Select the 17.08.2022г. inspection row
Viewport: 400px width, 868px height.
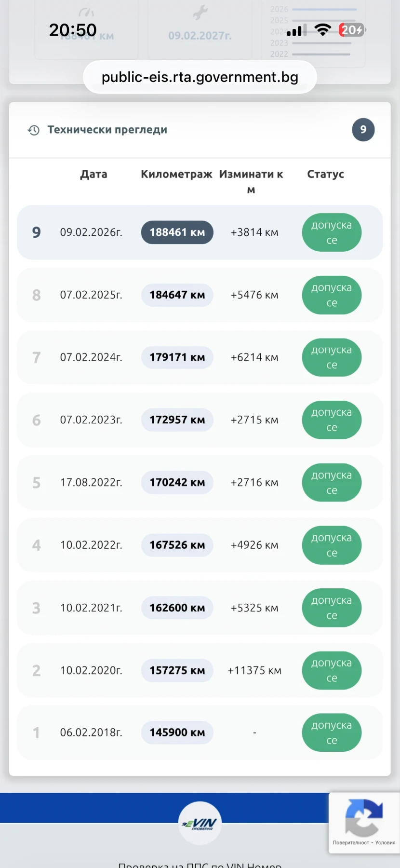[91, 483]
